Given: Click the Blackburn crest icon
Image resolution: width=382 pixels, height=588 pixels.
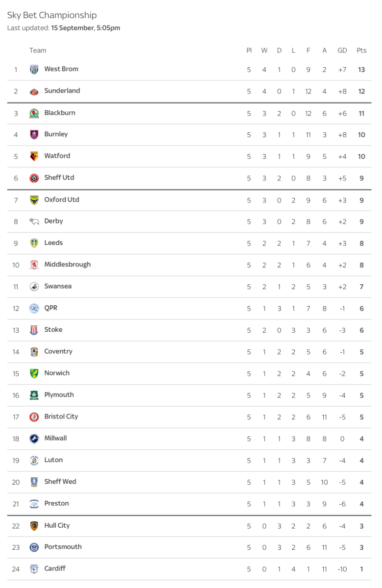Looking at the screenshot, I should 34,113.
